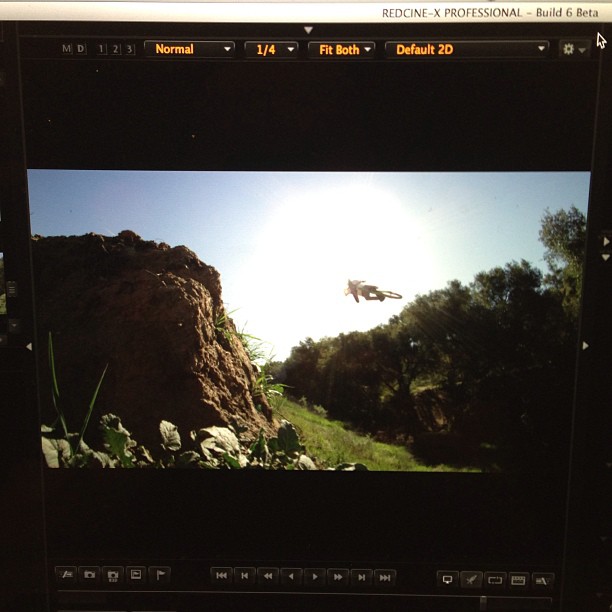Click the flag marker icon

(160, 575)
